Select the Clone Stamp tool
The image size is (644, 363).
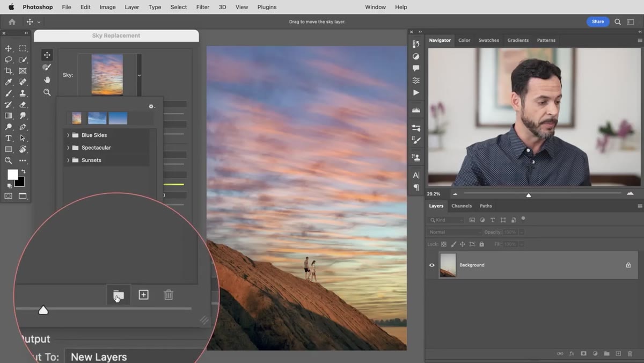click(23, 93)
